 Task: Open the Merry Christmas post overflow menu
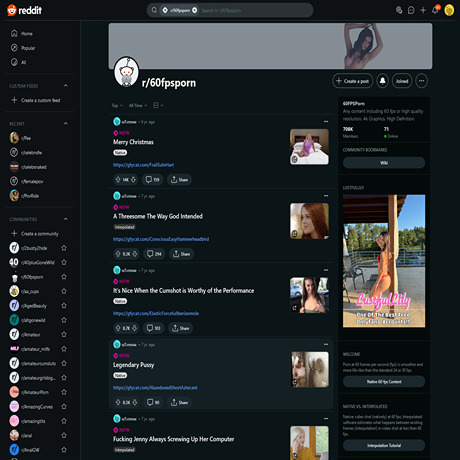tap(326, 122)
